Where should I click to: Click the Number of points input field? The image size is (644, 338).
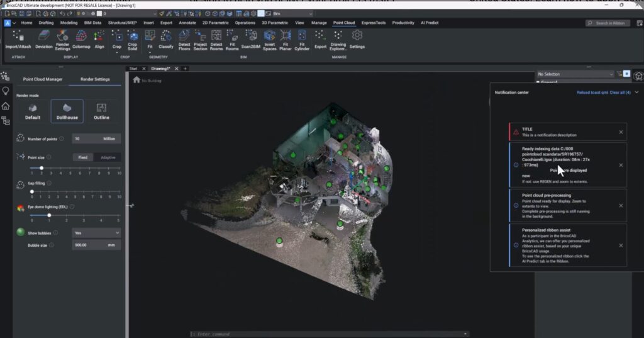tap(96, 138)
